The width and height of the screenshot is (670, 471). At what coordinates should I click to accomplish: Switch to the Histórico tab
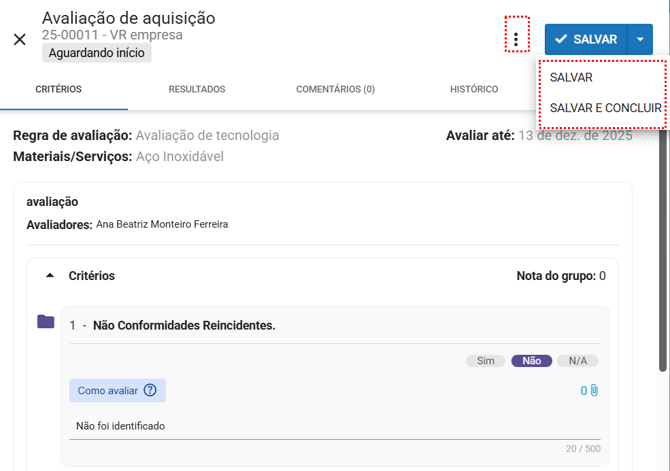(x=473, y=90)
